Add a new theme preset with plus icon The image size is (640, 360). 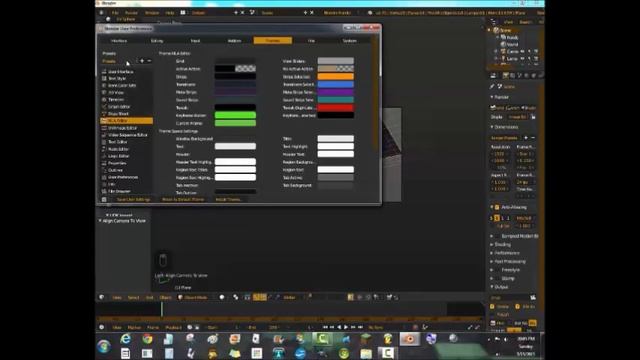point(142,61)
